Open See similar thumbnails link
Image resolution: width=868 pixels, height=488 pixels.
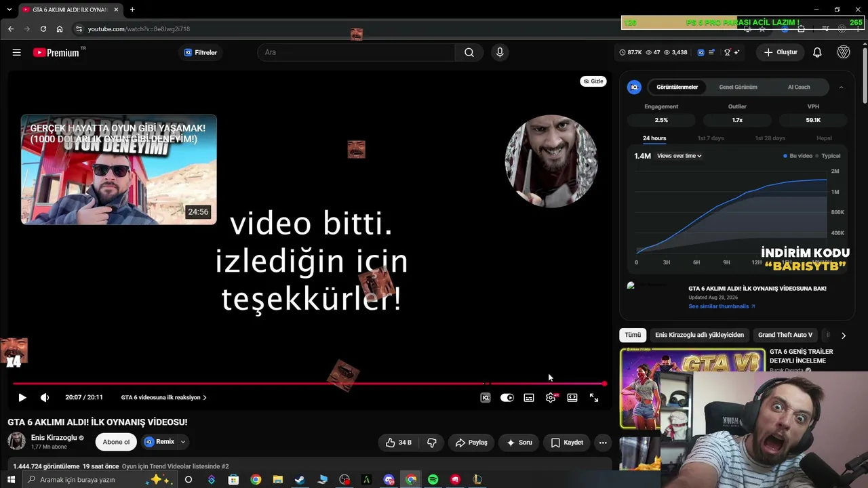click(722, 306)
